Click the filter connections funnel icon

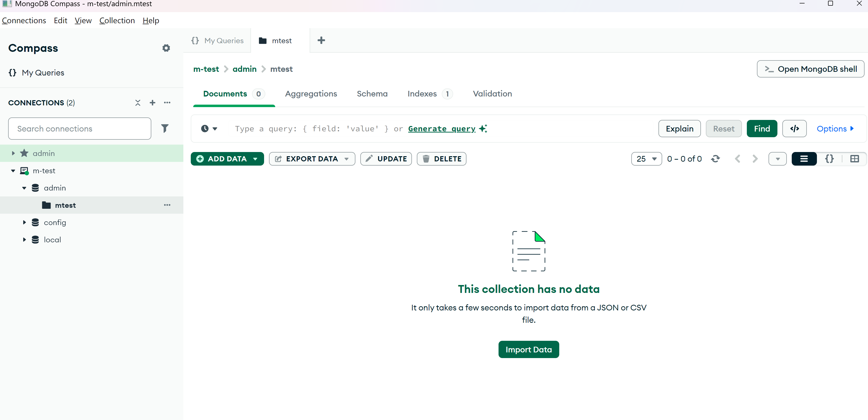tap(164, 128)
